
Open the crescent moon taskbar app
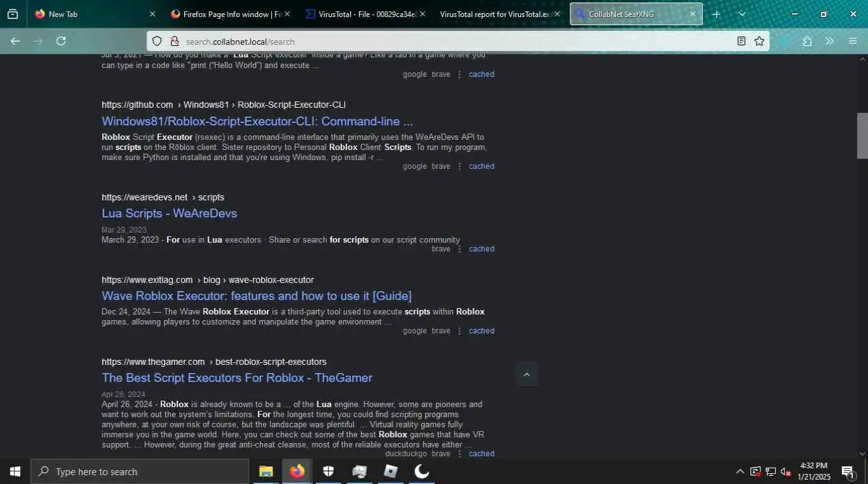pyautogui.click(x=421, y=471)
